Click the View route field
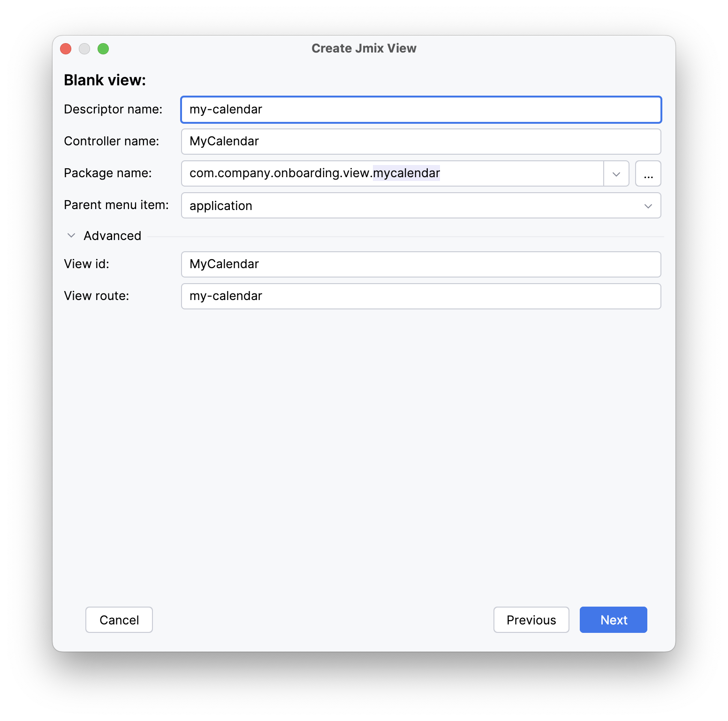This screenshot has width=728, height=721. tap(421, 296)
